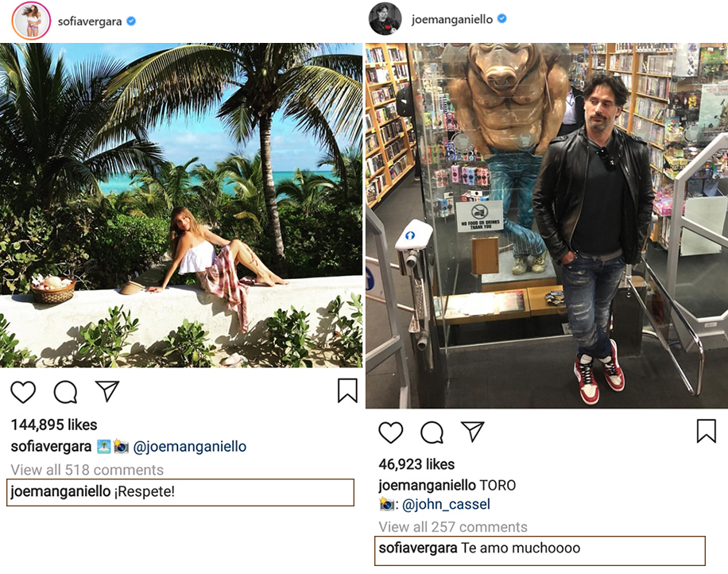Open the @john_cassel photo credit mention
Viewport: 728px width, 574px height.
tap(445, 504)
